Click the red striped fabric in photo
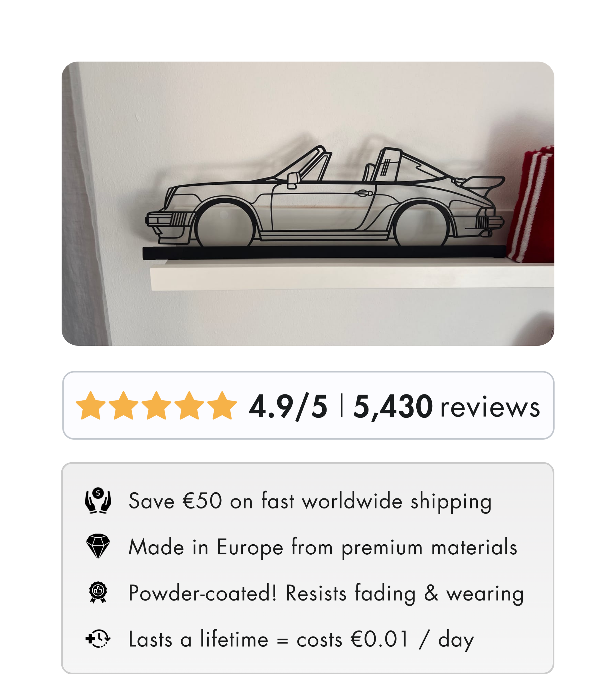 531,204
